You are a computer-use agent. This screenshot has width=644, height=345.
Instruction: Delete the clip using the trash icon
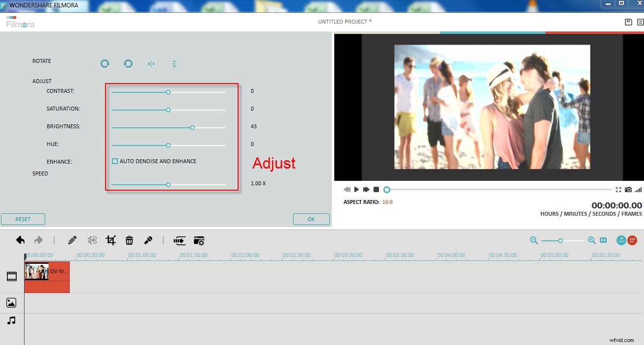pyautogui.click(x=130, y=240)
